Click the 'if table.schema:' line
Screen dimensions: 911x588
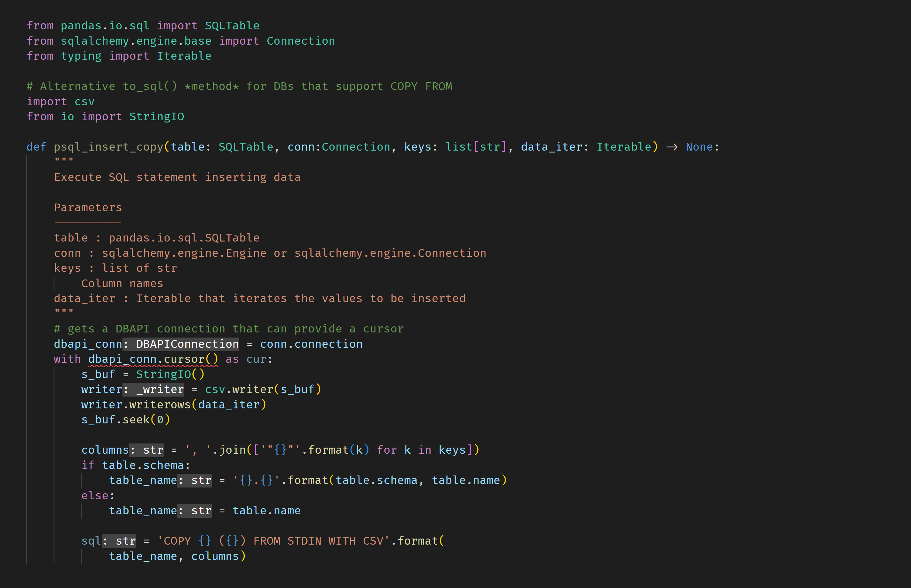136,465
